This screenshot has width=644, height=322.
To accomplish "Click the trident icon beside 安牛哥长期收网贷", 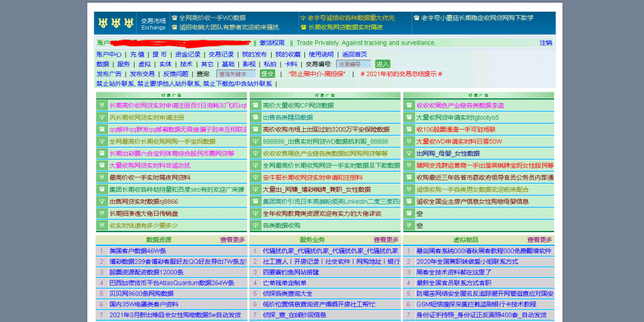I will pyautogui.click(x=255, y=177).
